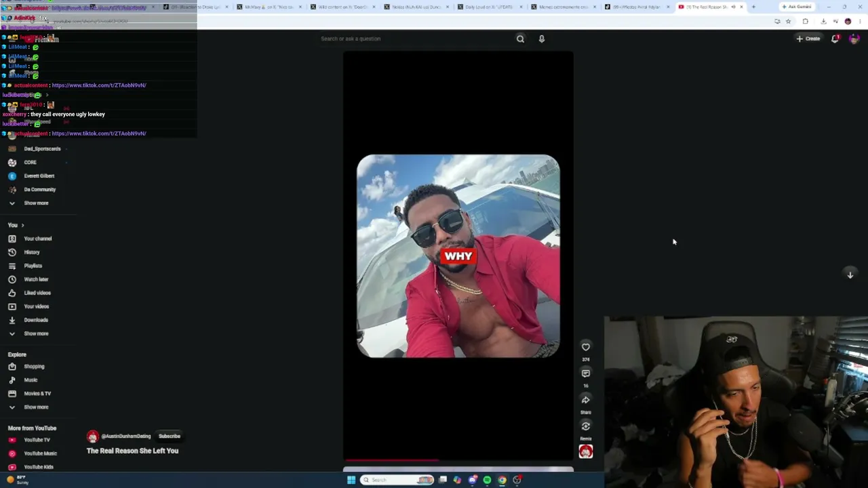Open Movies & TV under Explore
Viewport: 868px width, 488px height.
[x=38, y=394]
